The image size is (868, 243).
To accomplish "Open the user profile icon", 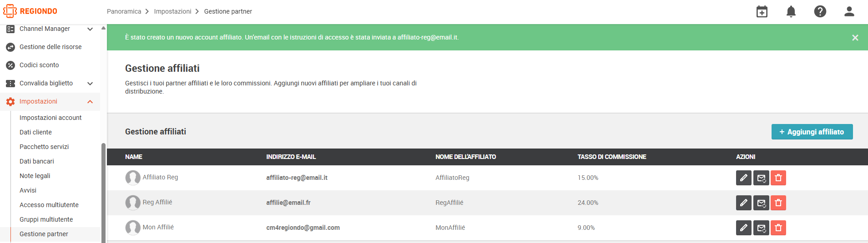I will pyautogui.click(x=849, y=11).
